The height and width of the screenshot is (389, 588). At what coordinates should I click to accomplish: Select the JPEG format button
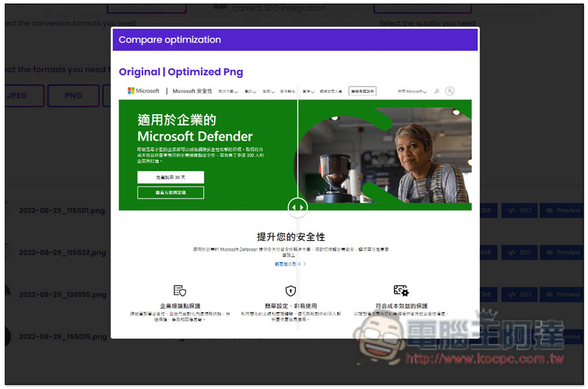pyautogui.click(x=22, y=96)
